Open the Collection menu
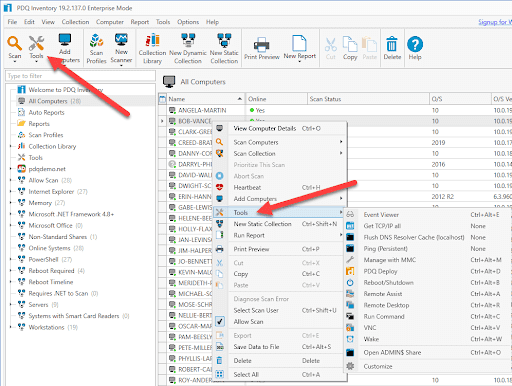The height and width of the screenshot is (386, 512). click(x=75, y=22)
